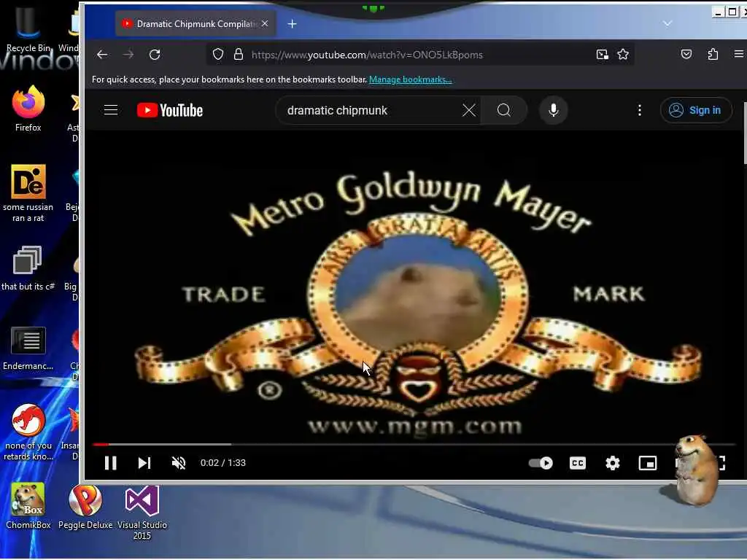This screenshot has height=560, width=747.
Task: Run search with the magnifier button
Action: pyautogui.click(x=503, y=111)
